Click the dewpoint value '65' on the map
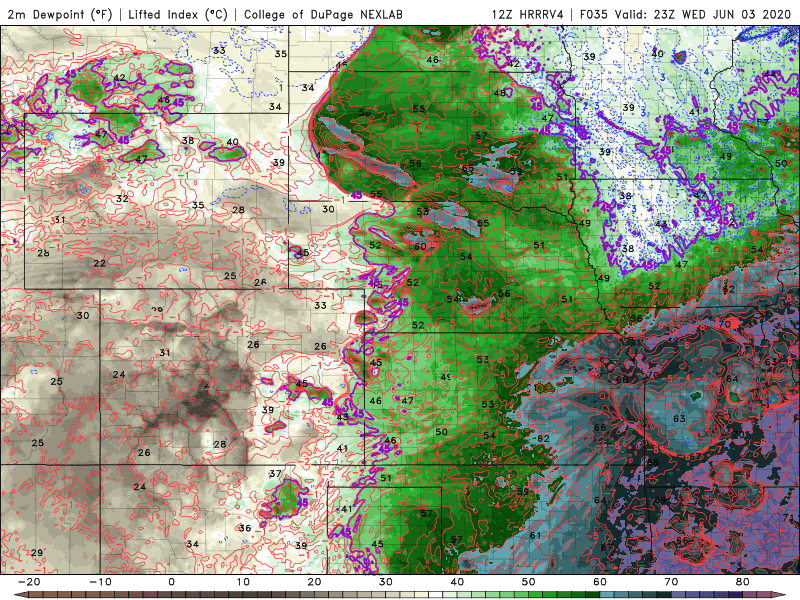Viewport: 800px width, 600px height. coord(468,169)
